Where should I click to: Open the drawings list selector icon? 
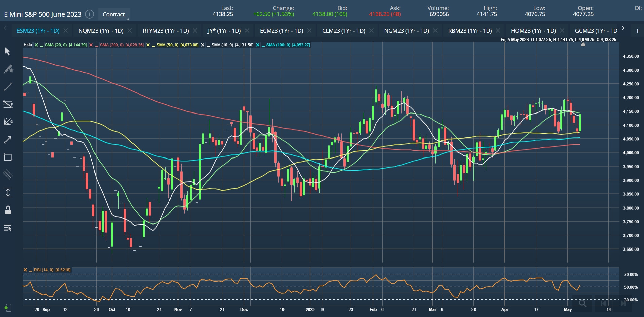(x=8, y=228)
